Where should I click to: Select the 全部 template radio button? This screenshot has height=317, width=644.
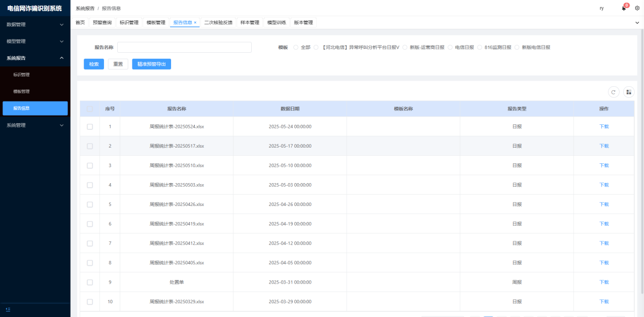pyautogui.click(x=296, y=48)
